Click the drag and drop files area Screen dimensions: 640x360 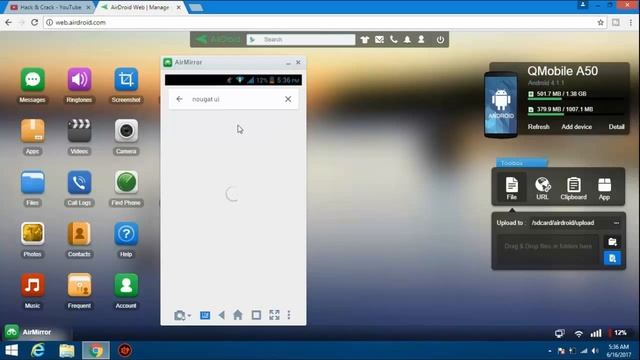548,249
